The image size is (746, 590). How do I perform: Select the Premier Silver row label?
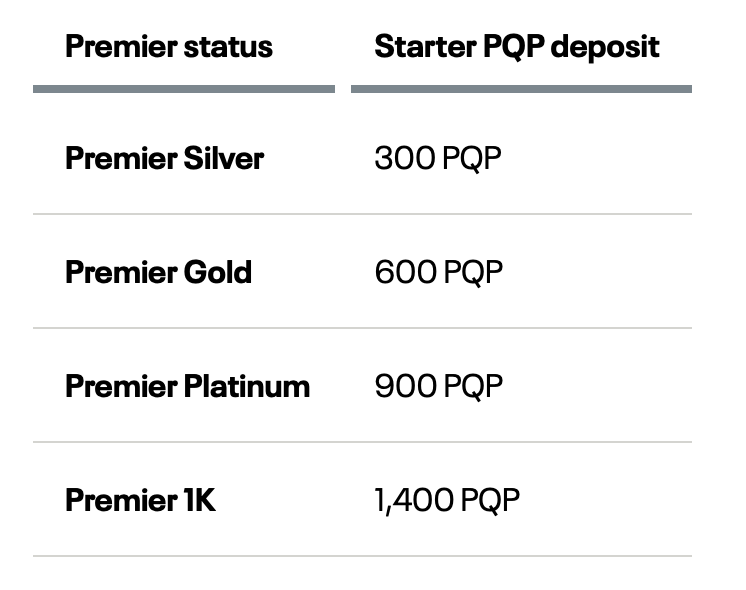[164, 158]
